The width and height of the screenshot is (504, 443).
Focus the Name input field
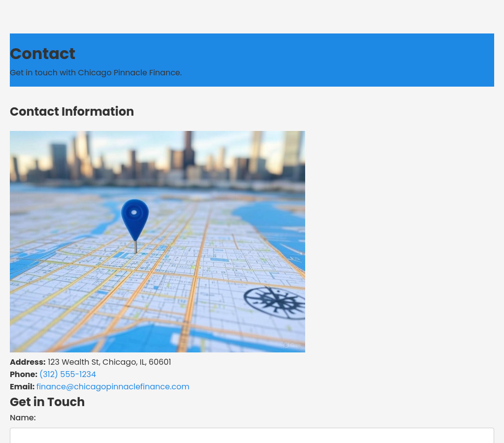point(252,436)
